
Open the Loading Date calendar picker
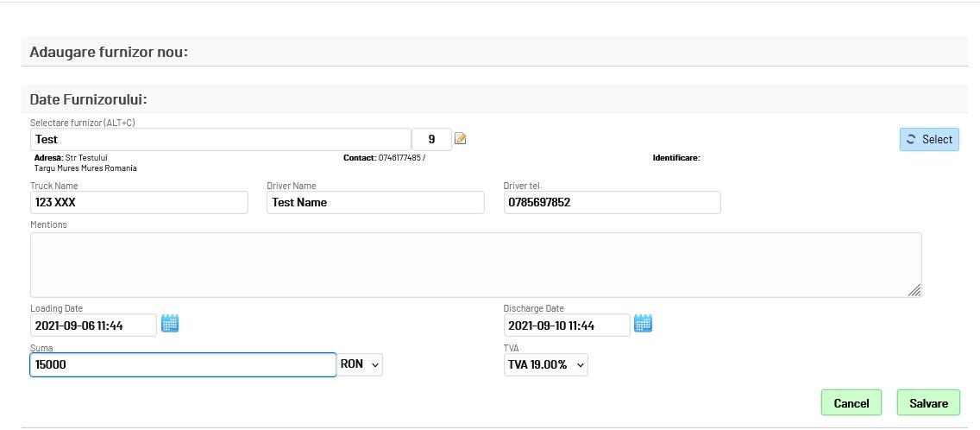170,324
